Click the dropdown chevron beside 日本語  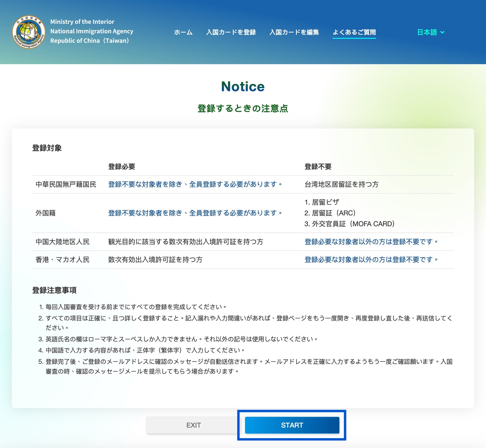[x=442, y=32]
